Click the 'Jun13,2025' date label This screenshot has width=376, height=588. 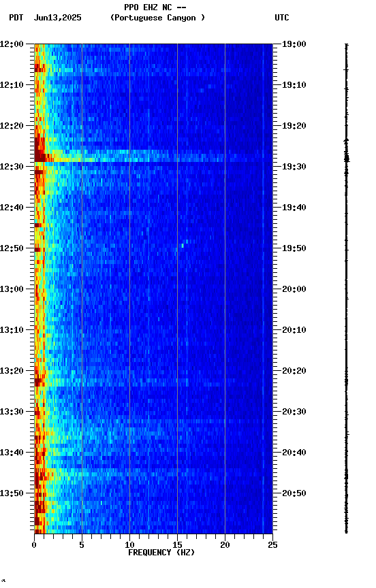point(57,18)
